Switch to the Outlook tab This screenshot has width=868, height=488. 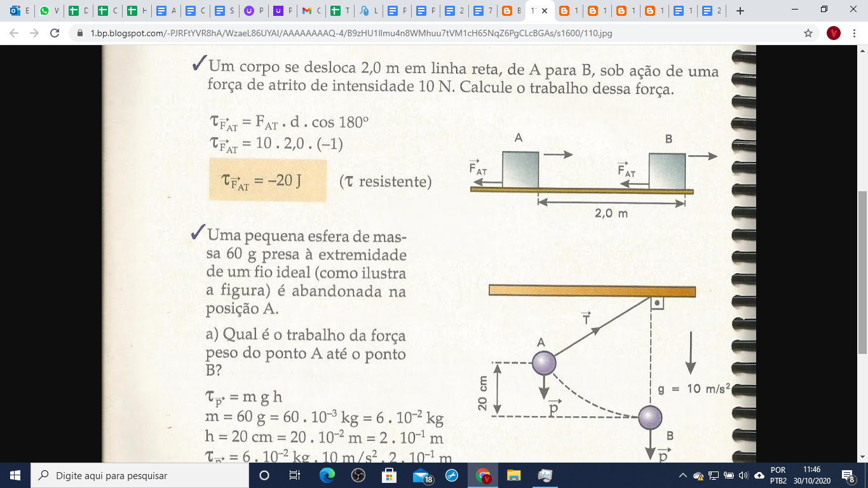click(x=20, y=11)
